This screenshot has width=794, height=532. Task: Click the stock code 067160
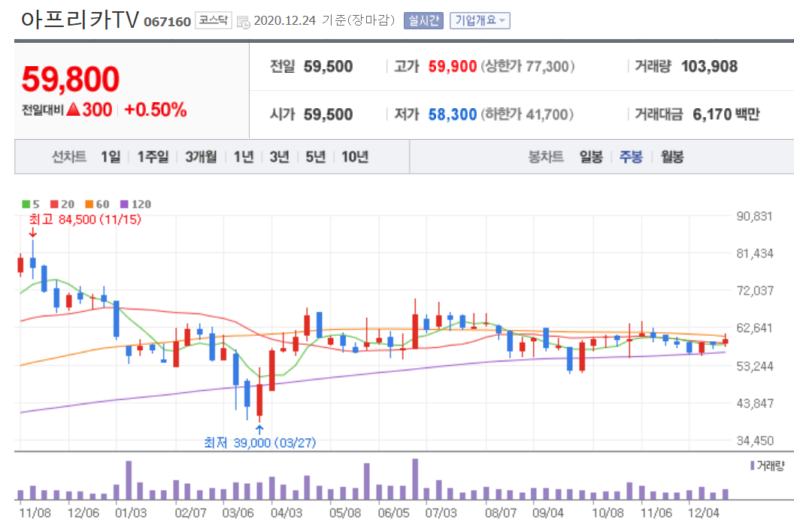point(167,22)
